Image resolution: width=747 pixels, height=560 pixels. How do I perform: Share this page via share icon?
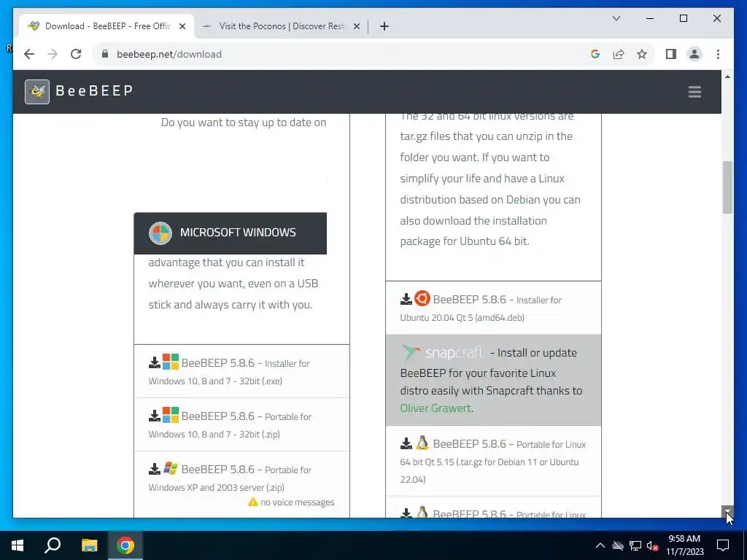[x=619, y=54]
